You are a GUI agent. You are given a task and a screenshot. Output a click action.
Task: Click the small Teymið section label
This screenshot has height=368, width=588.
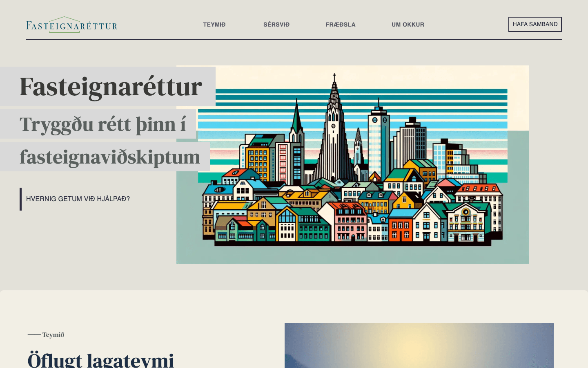click(53, 334)
